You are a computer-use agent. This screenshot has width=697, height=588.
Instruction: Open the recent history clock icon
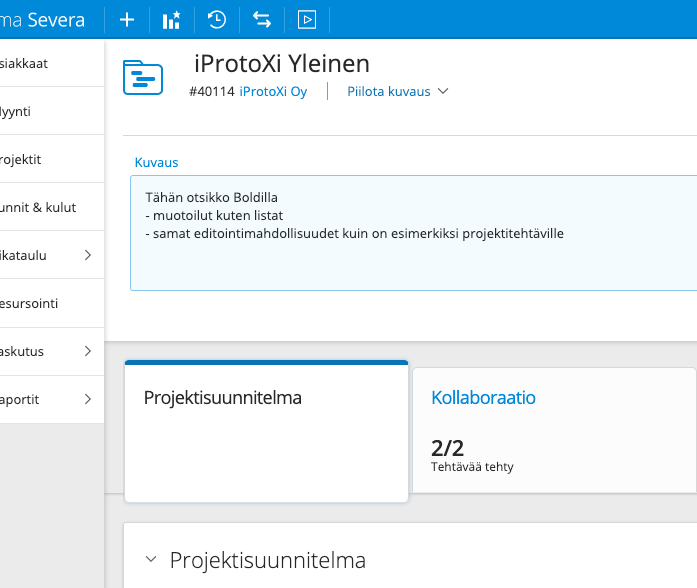pyautogui.click(x=217, y=20)
